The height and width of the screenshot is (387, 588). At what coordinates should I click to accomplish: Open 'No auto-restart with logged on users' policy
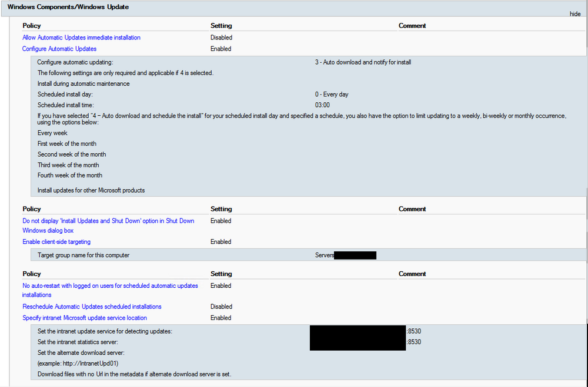tap(111, 290)
